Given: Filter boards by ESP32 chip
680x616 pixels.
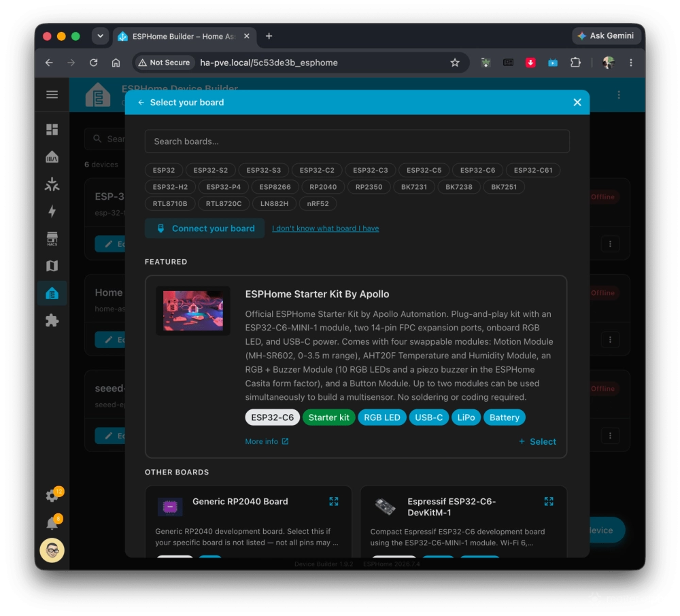Looking at the screenshot, I should point(163,171).
